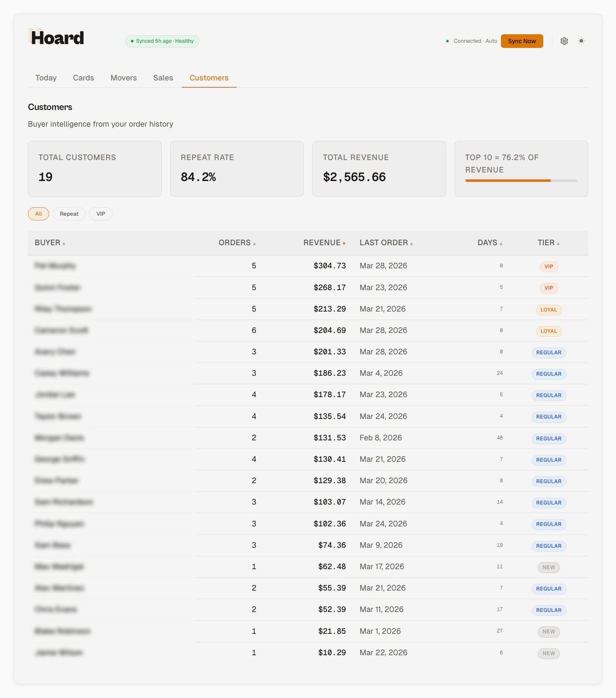The width and height of the screenshot is (616, 698).
Task: Toggle the light/dark theme sun icon
Action: pyautogui.click(x=581, y=41)
